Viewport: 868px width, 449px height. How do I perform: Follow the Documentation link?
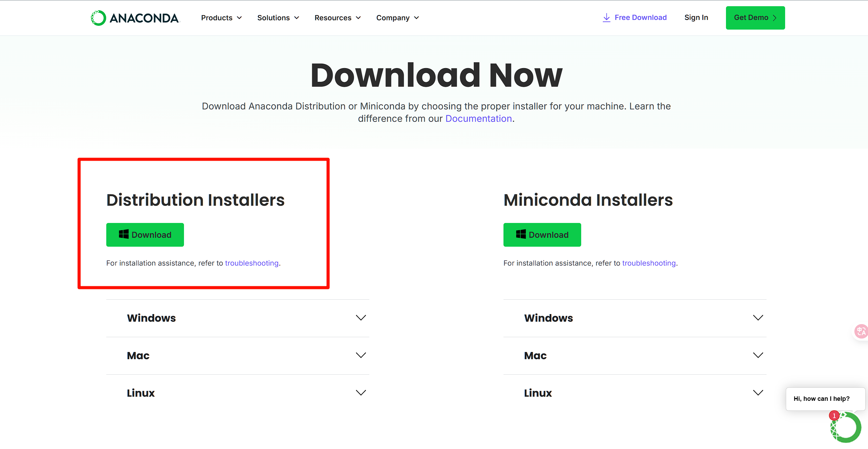478,119
